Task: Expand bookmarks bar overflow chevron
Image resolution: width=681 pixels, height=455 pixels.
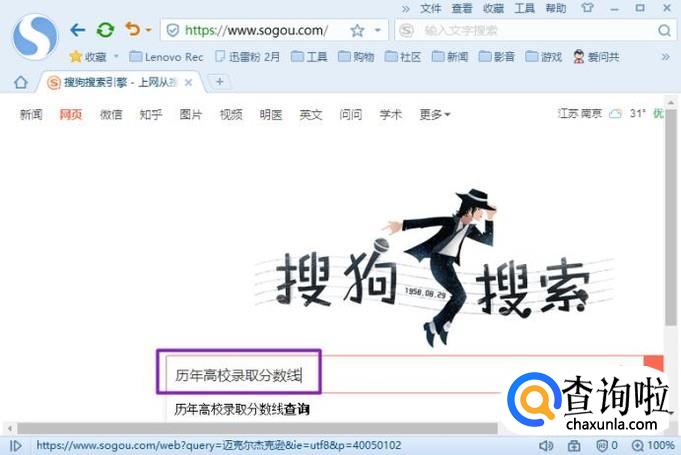Action: click(x=665, y=57)
